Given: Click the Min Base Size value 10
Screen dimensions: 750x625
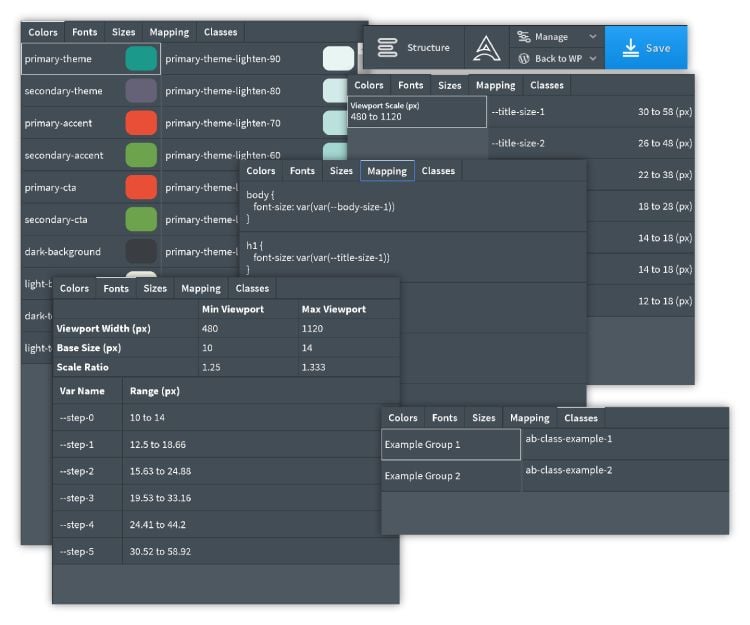Looking at the screenshot, I should coord(207,348).
